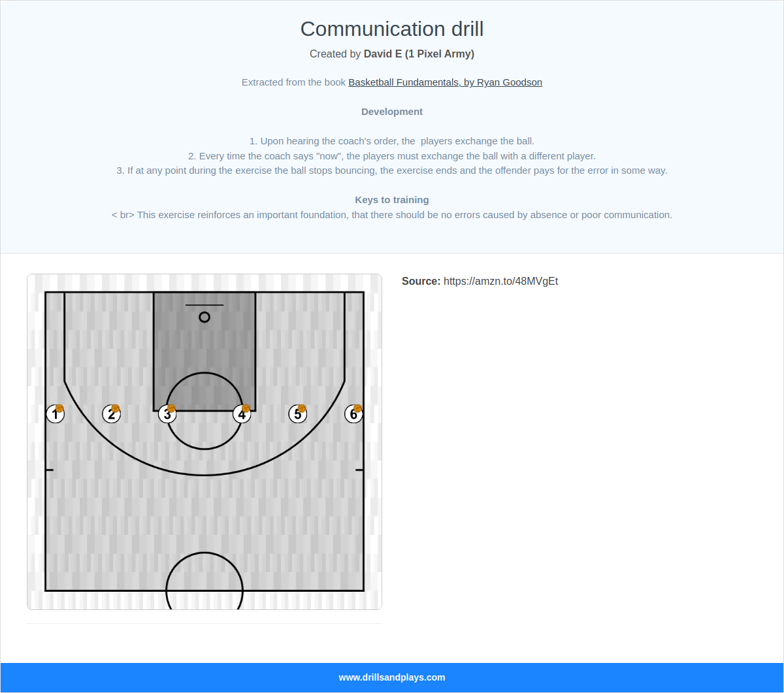Select player marker 2 on the court

[111, 413]
